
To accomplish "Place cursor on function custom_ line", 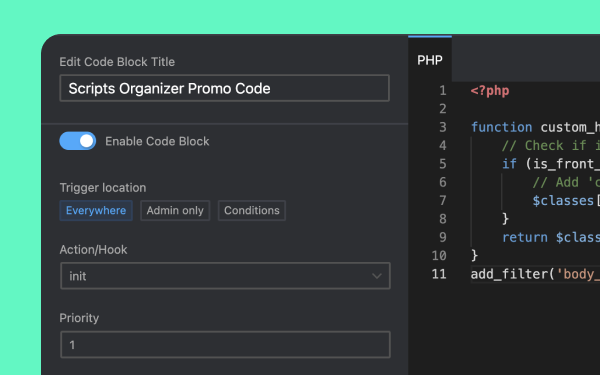I will 535,127.
